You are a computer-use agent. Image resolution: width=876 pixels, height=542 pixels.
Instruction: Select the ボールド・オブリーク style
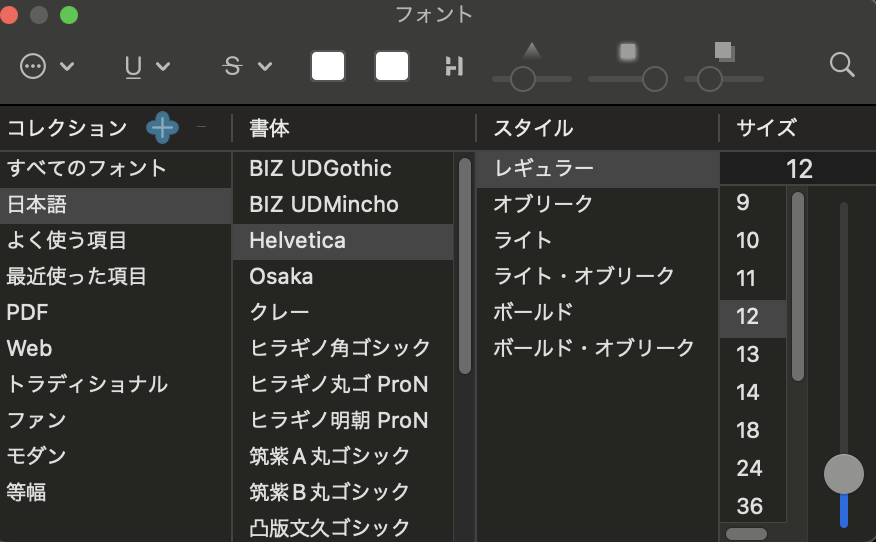tap(597, 348)
